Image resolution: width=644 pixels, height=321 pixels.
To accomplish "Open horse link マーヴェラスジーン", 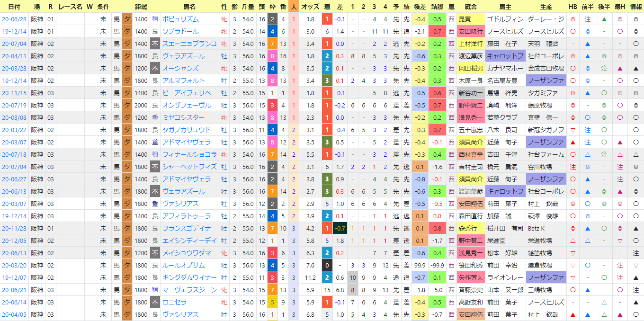I will coord(189,290).
